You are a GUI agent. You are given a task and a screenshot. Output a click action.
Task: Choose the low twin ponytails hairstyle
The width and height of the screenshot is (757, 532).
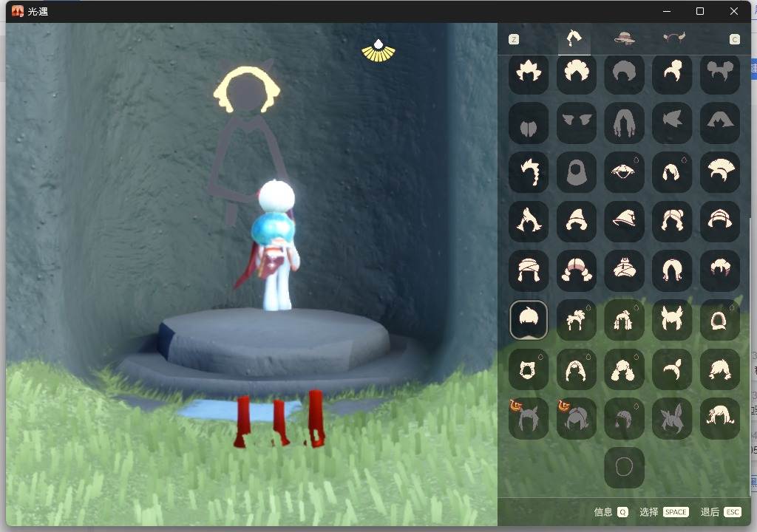click(672, 271)
